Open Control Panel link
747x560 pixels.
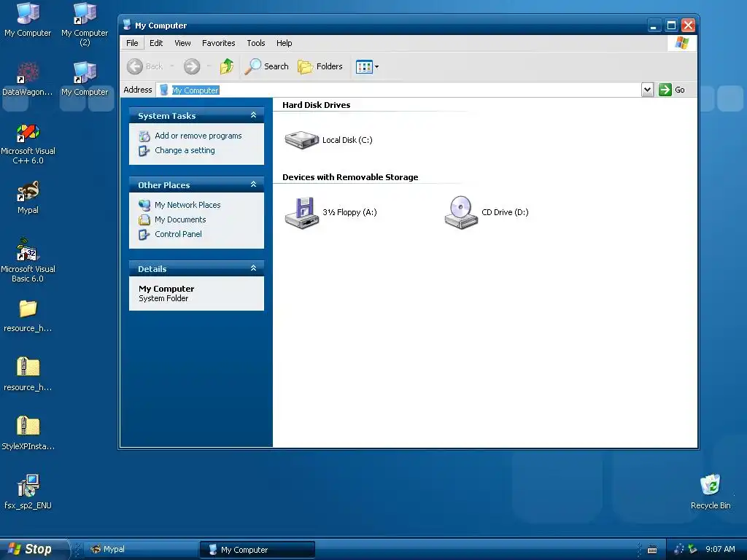[x=178, y=234]
